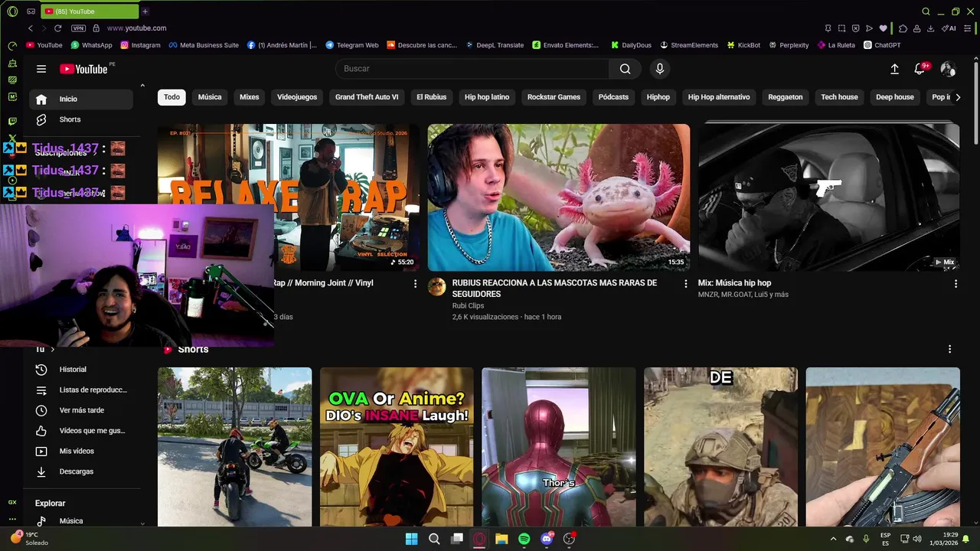Screen dimensions: 980x551
Task: Select the Música filter chip
Action: pos(210,97)
